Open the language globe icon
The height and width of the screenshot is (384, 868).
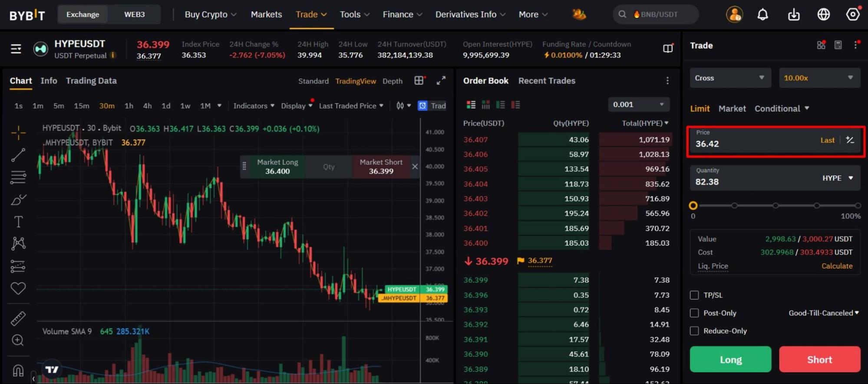click(x=823, y=15)
